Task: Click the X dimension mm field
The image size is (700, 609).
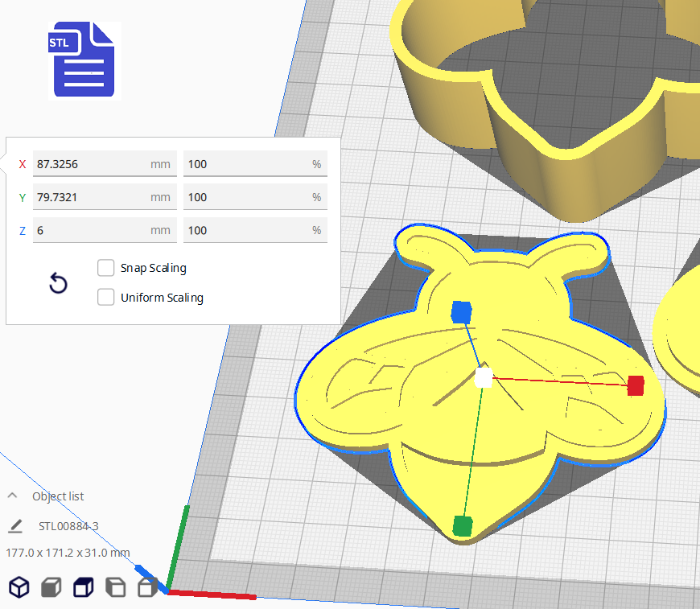Action: 105,164
